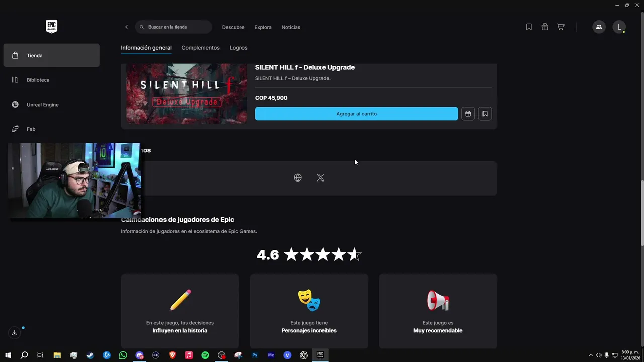Open the official website globe icon
Screen dimensions: 644x362
(x=298, y=177)
